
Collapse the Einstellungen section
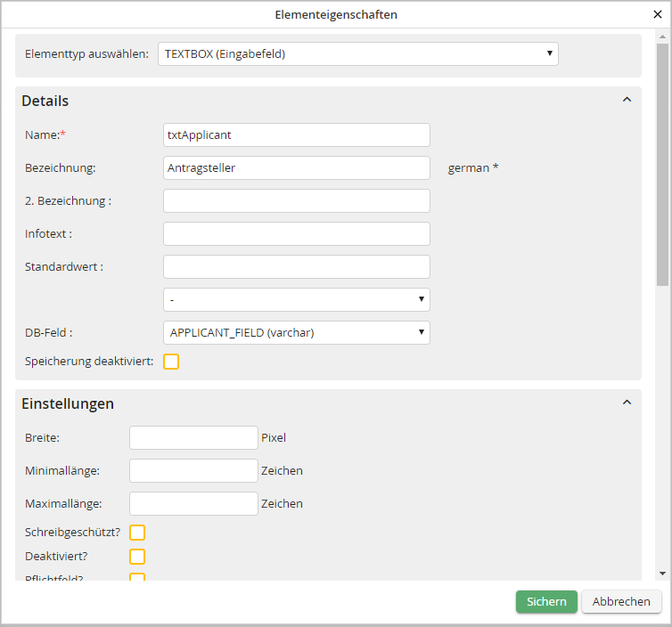pos(627,403)
